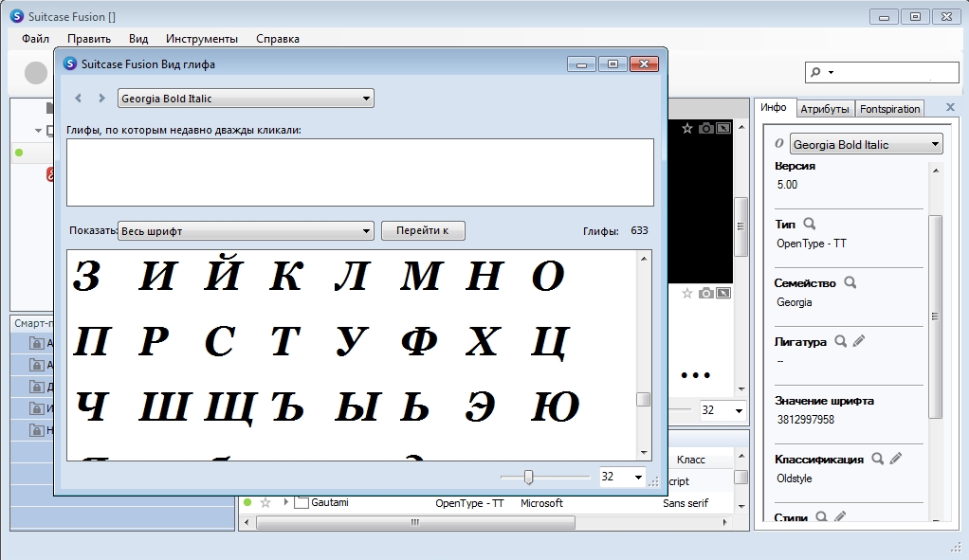
Task: Open the Вид menu
Action: click(138, 38)
